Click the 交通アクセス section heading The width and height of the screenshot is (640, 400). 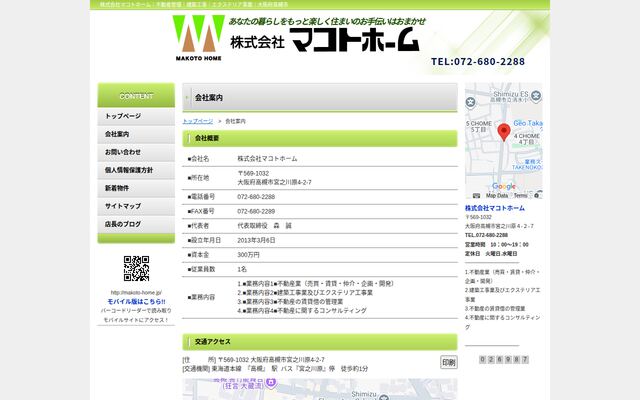point(320,342)
